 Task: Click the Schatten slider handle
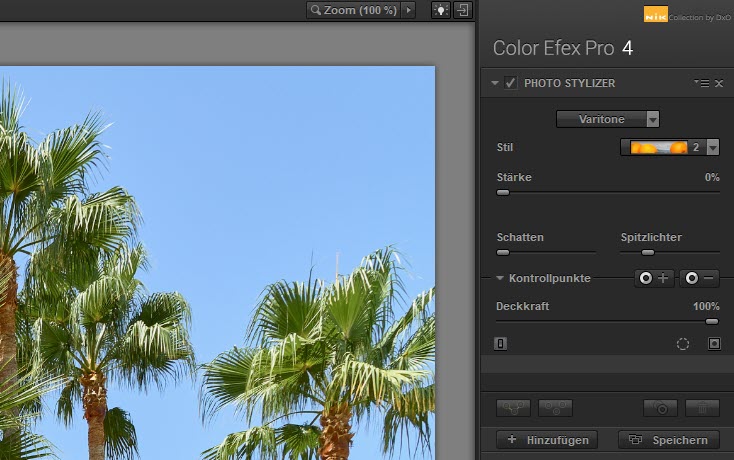tap(503, 253)
